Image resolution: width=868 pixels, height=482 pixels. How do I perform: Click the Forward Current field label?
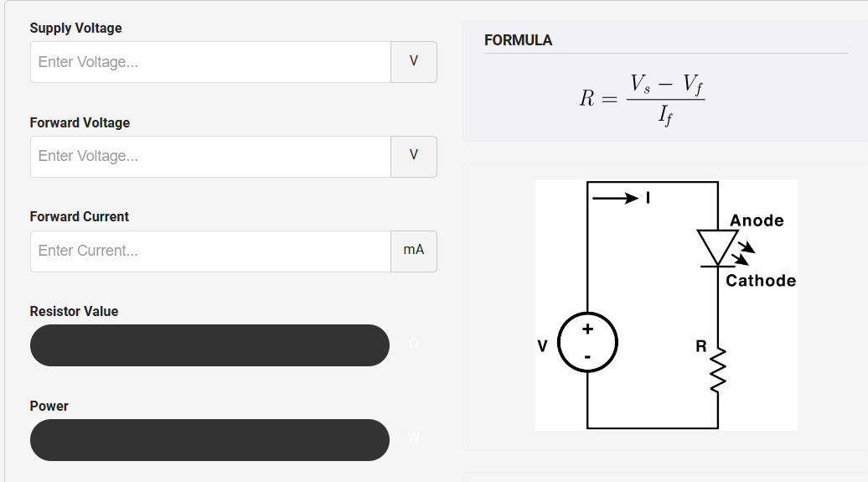[80, 216]
